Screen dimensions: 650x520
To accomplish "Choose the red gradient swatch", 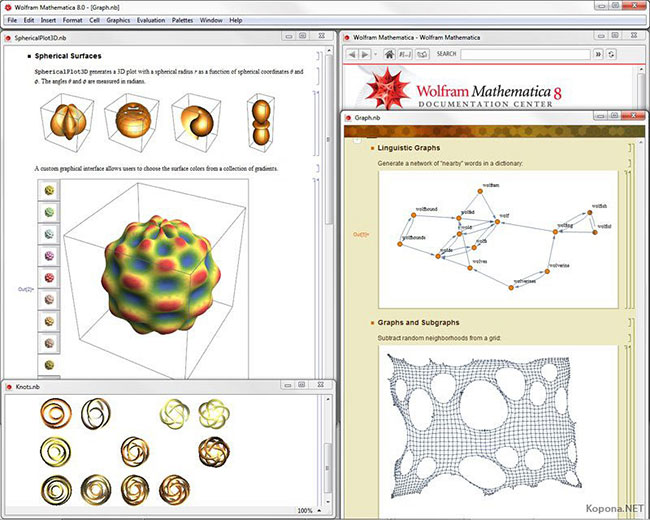I will click(49, 277).
